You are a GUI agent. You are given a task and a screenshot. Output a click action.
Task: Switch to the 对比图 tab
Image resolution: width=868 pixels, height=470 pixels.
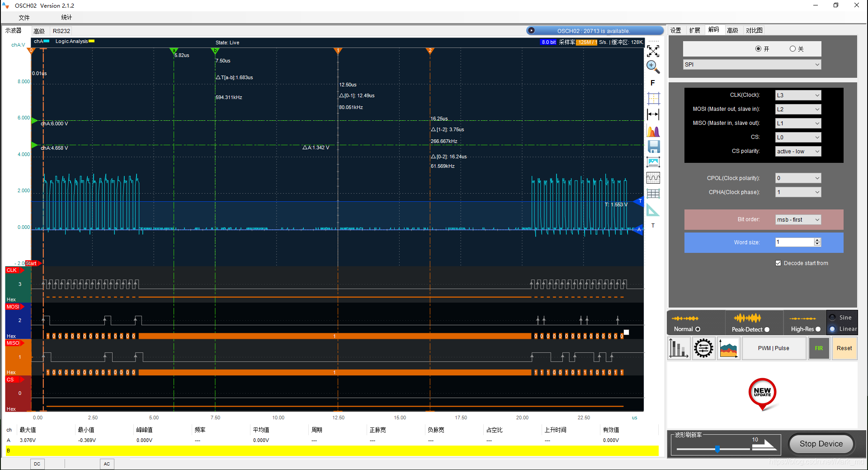754,30
